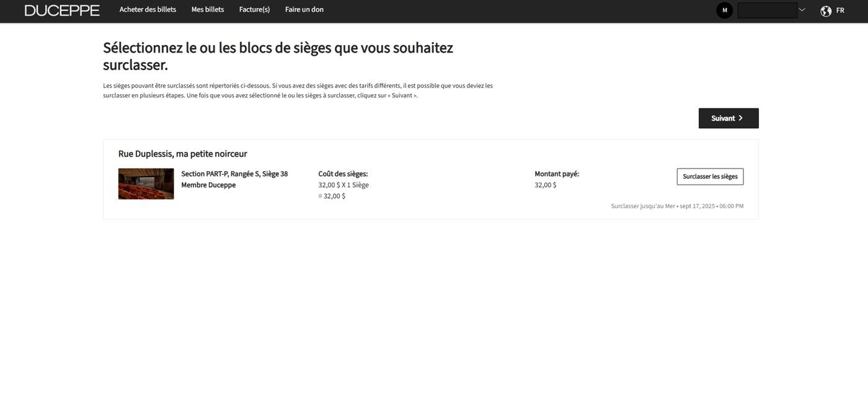Expand the account dropdown chevron
The height and width of the screenshot is (401, 868).
[x=802, y=10]
